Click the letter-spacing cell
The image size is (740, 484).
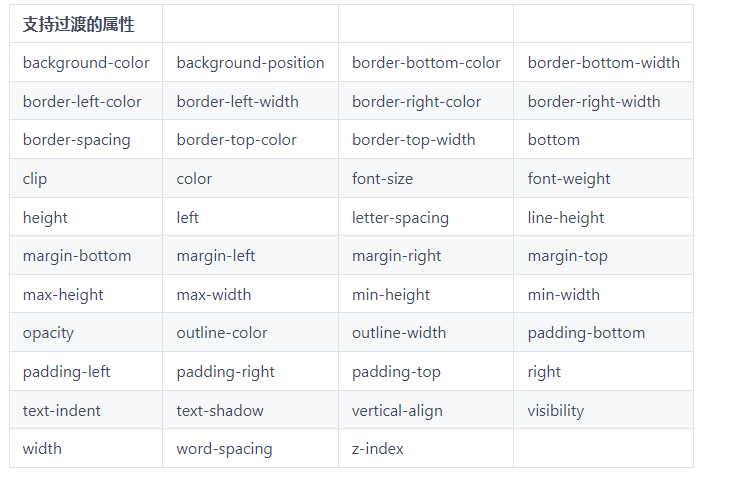pos(400,218)
